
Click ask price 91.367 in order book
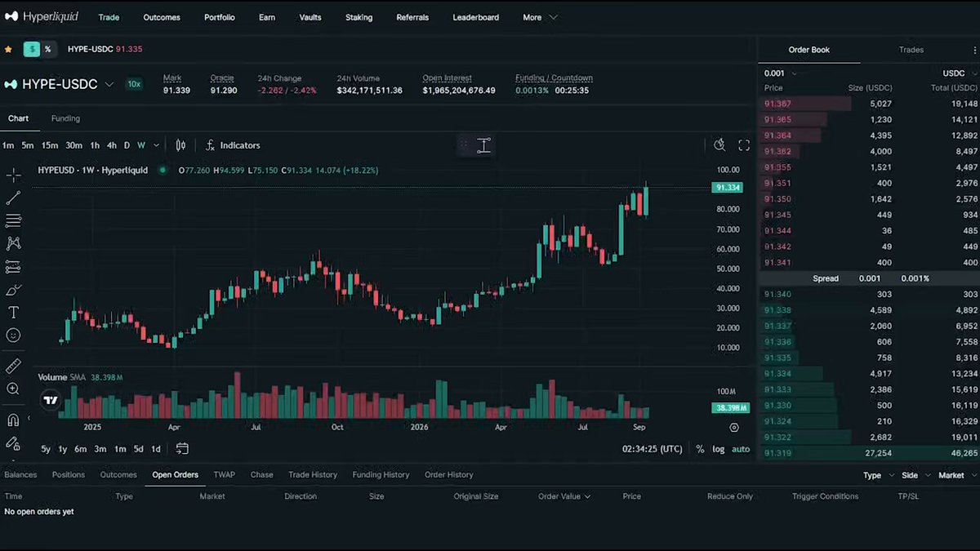coord(777,104)
